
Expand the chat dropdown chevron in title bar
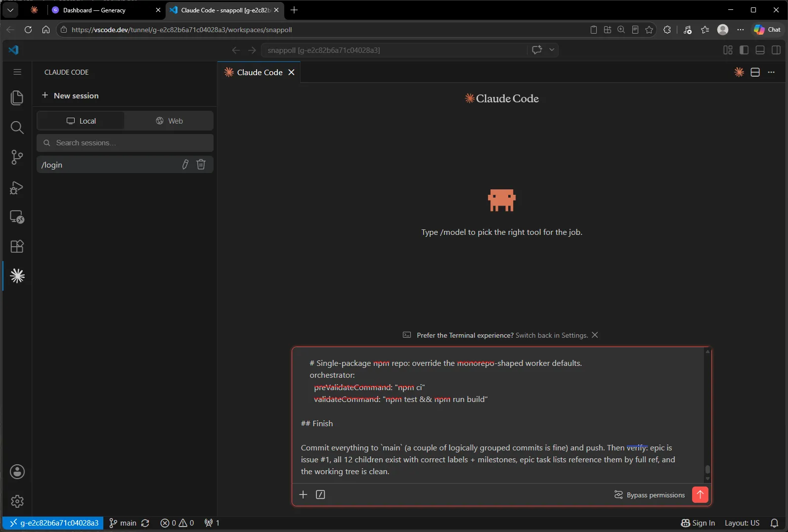tap(552, 50)
